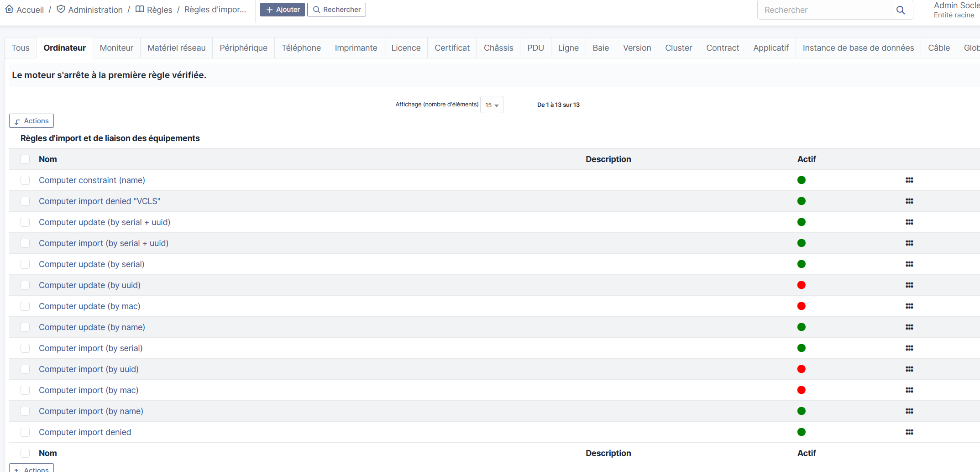Grab drag handle for Computer update (by name)
Screen dimensions: 980x472
coord(909,327)
